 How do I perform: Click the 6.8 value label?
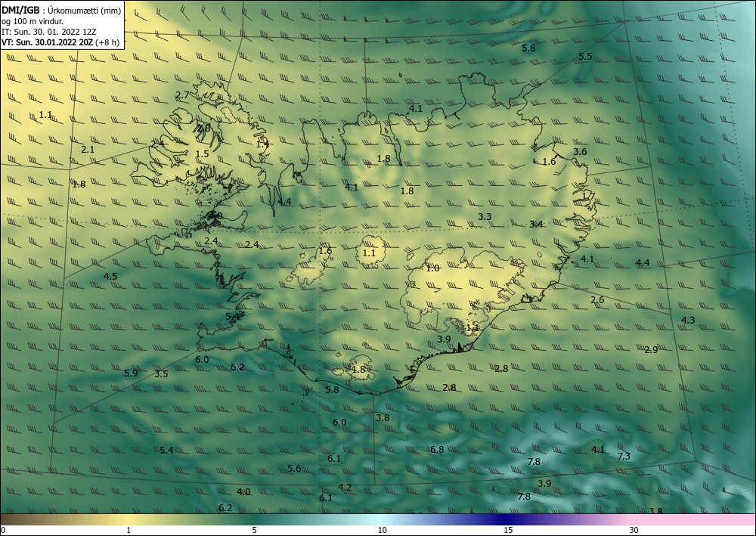point(437,449)
